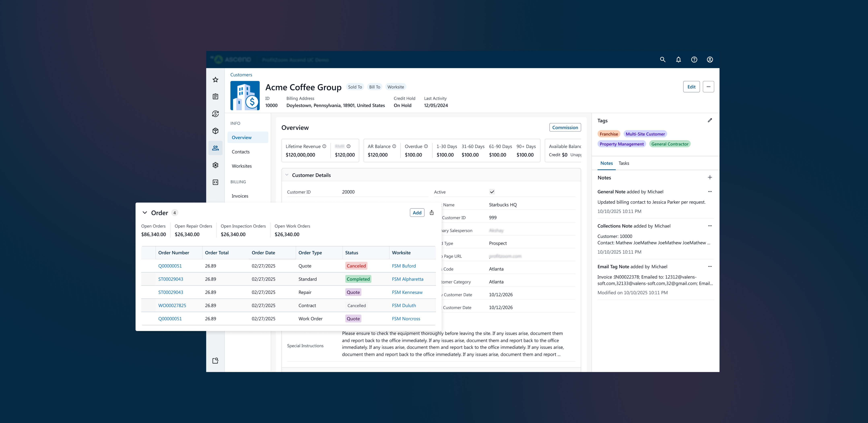Open options menu for the Email Tag Note
The height and width of the screenshot is (423, 868).
[x=710, y=266]
